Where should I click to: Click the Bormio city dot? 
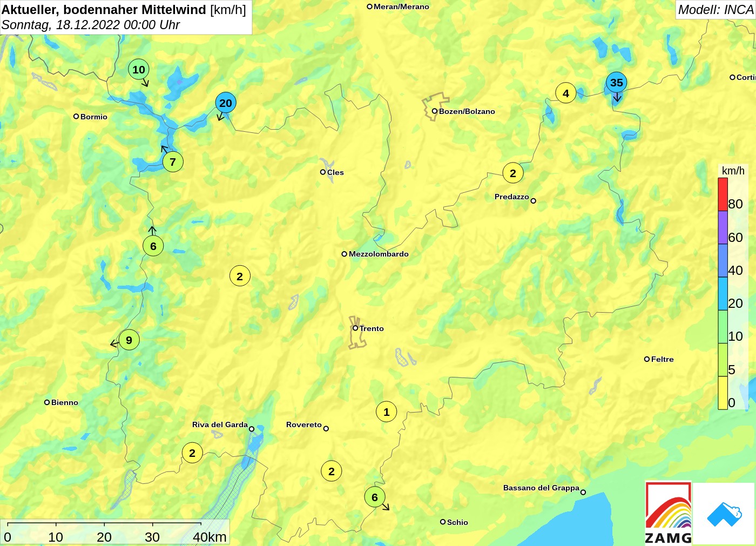76,116
